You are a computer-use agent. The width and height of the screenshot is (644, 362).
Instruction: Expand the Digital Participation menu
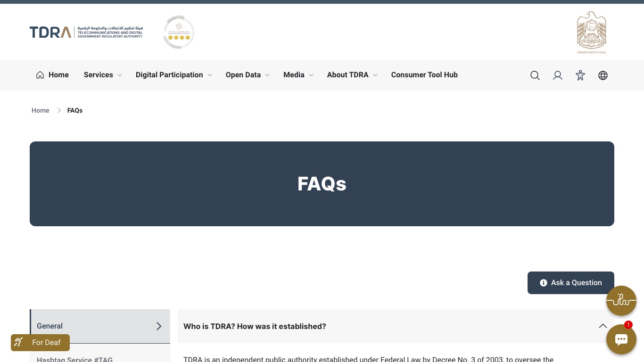click(x=174, y=75)
